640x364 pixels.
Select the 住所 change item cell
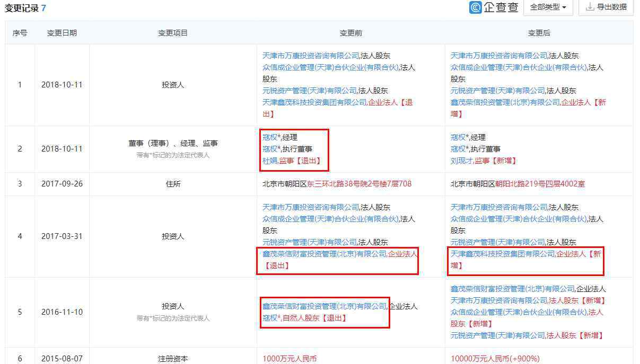click(173, 184)
